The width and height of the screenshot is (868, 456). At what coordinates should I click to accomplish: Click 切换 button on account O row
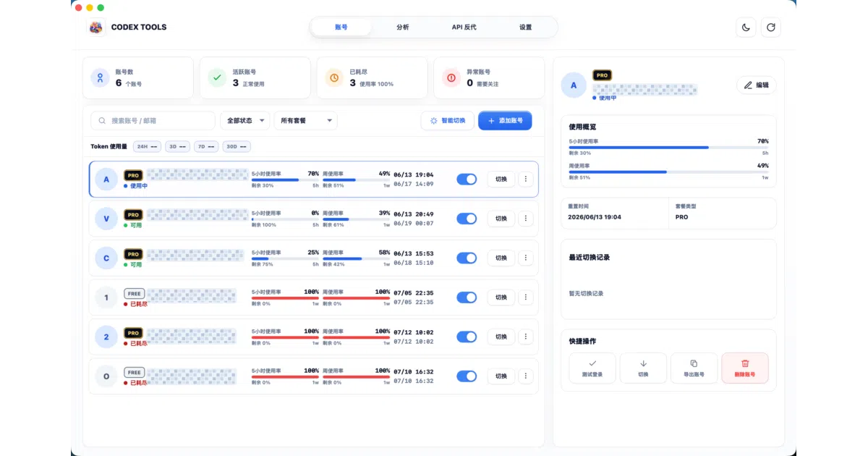click(x=501, y=376)
